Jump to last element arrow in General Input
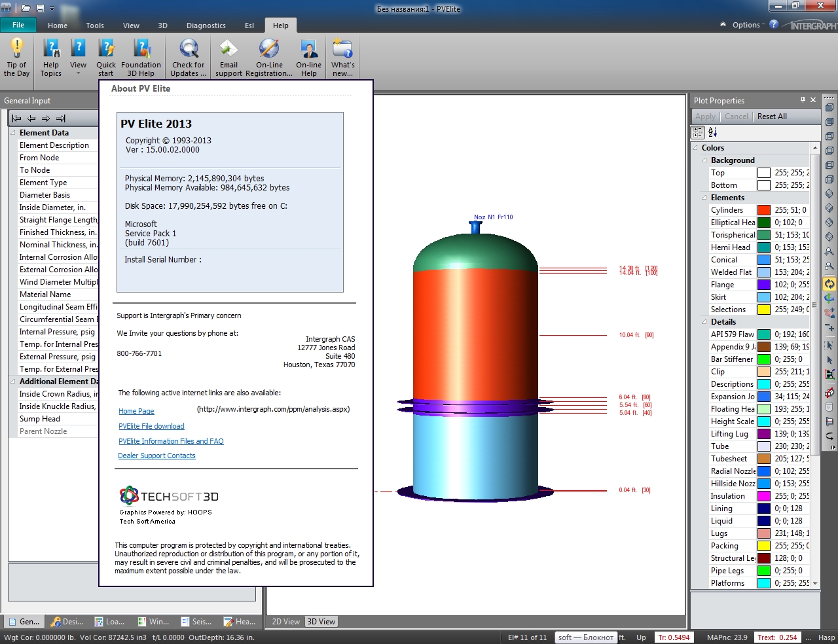Viewport: 838px width, 644px height. (x=61, y=118)
